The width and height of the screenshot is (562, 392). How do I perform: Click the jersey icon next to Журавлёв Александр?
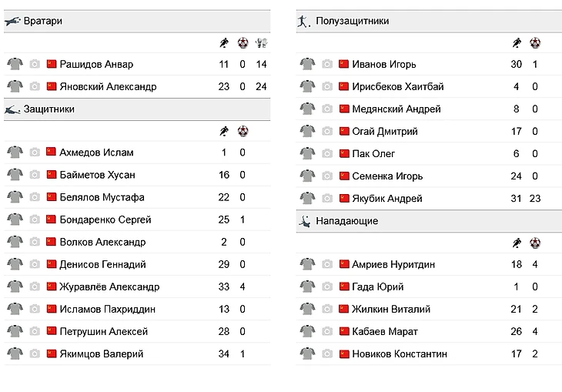[x=15, y=287]
